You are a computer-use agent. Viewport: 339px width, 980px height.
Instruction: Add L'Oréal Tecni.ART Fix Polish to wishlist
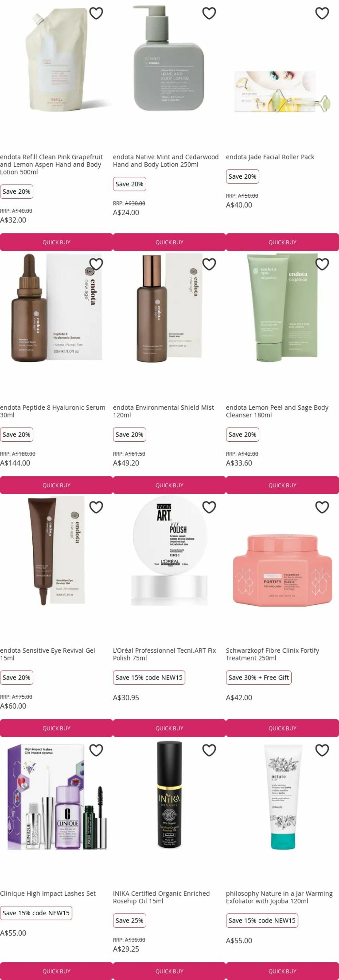pyautogui.click(x=209, y=507)
